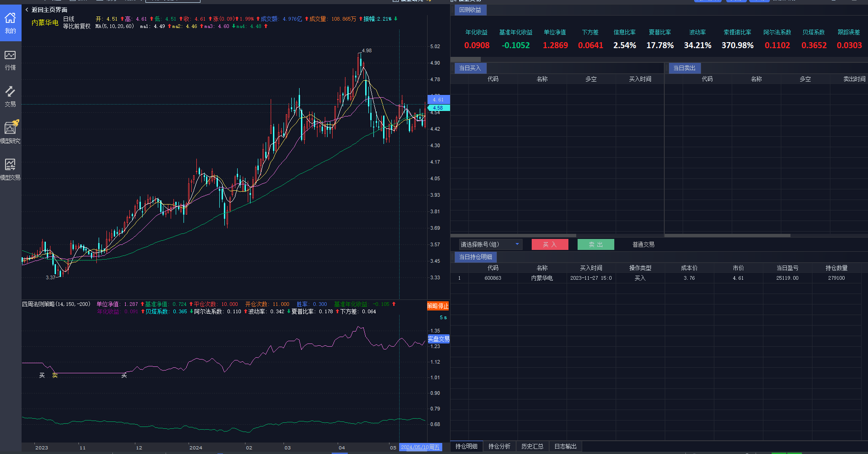Click the 多空 column header in 当日买入 table
This screenshot has width=868, height=454.
click(x=591, y=79)
